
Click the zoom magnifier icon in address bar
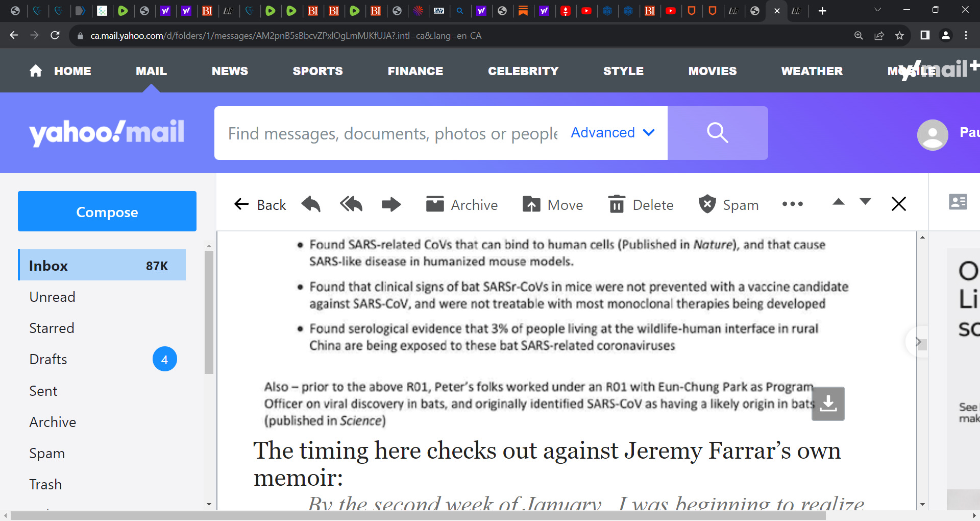859,35
